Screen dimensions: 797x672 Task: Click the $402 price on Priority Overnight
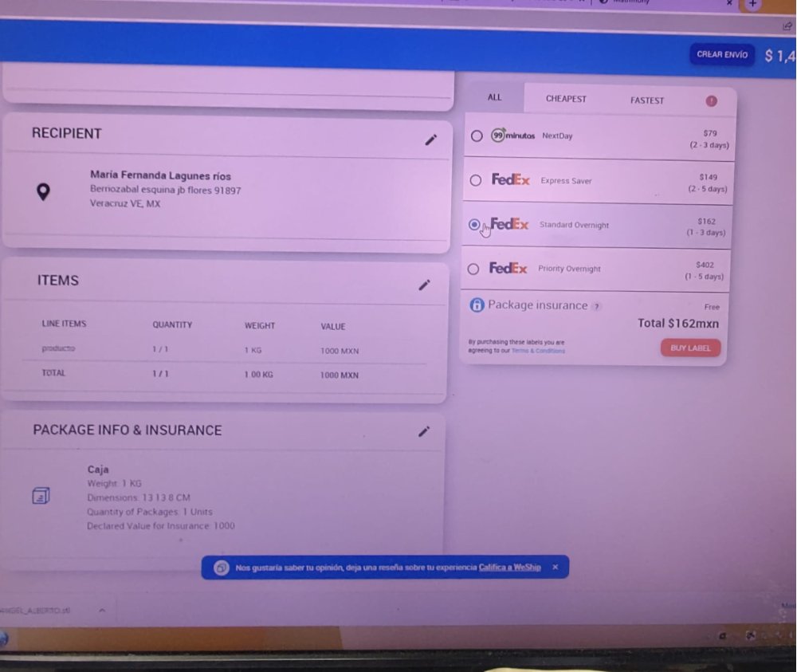[x=705, y=265]
